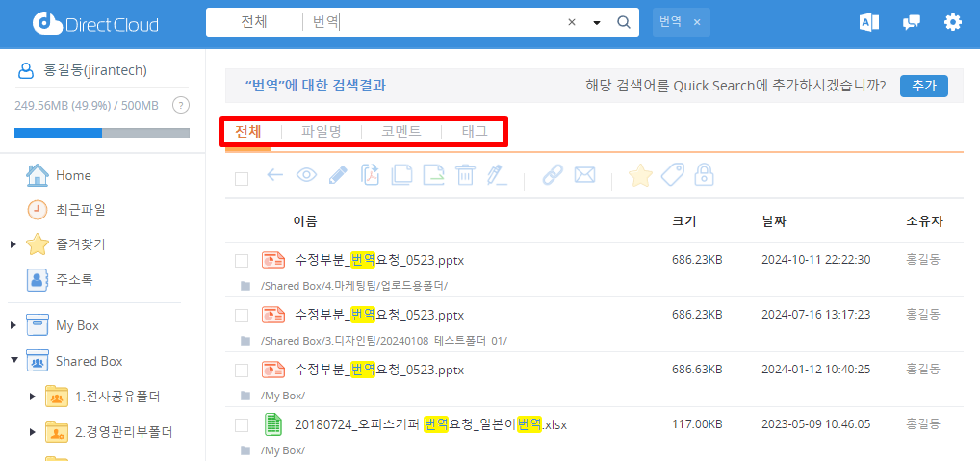The width and height of the screenshot is (980, 461).
Task: Expand the My Box tree arrow
Action: point(13,325)
